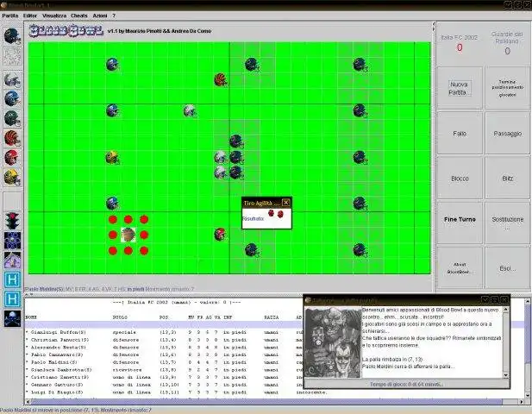Open the Editor menu

[30, 16]
